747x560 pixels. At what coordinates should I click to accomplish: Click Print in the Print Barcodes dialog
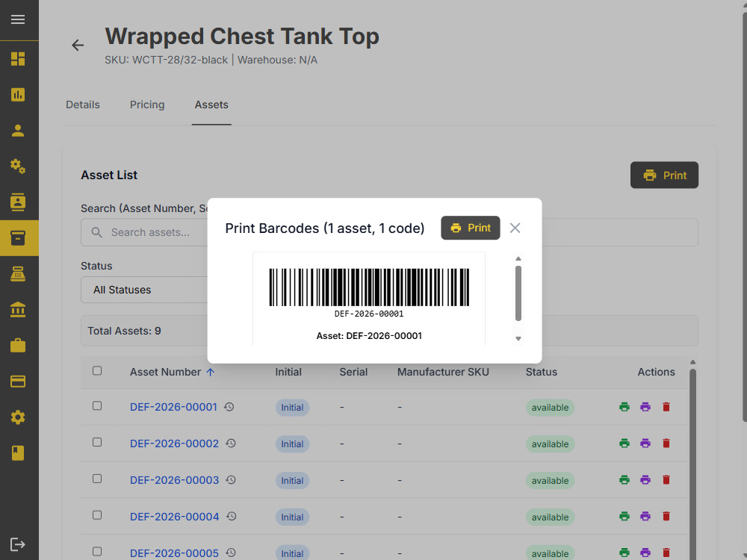[x=470, y=228]
